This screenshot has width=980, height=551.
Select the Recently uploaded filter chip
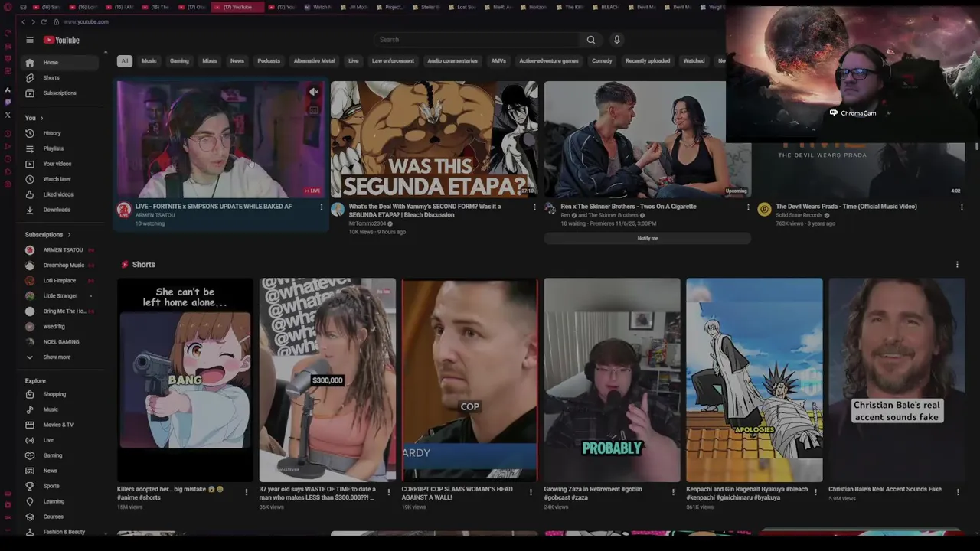click(x=647, y=61)
